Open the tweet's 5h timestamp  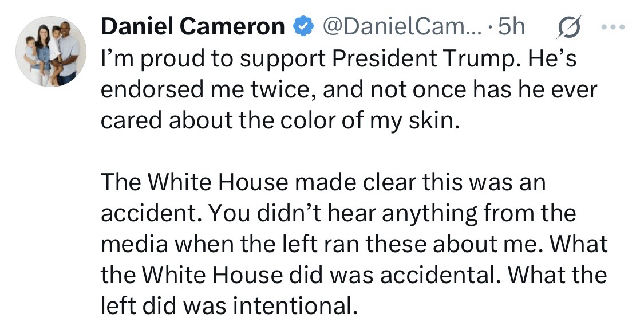coord(511,26)
